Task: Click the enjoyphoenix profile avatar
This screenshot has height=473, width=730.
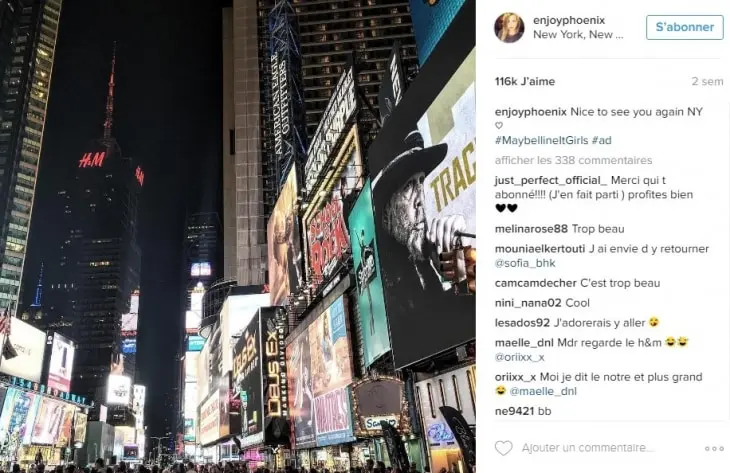Action: pos(509,27)
